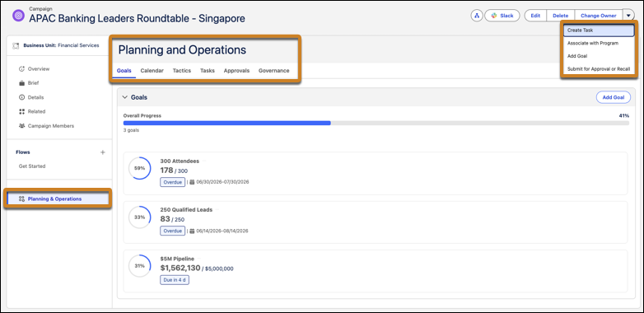Select Planning & Operations sidebar item
The image size is (644, 313).
click(58, 199)
